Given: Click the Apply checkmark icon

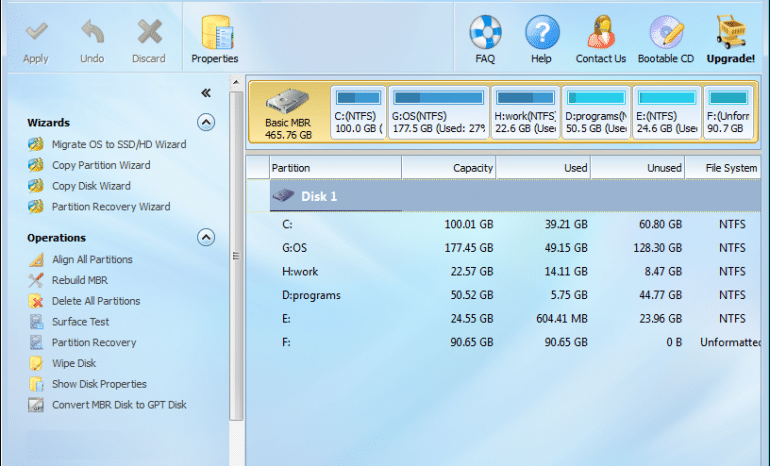Looking at the screenshot, I should click(x=35, y=32).
